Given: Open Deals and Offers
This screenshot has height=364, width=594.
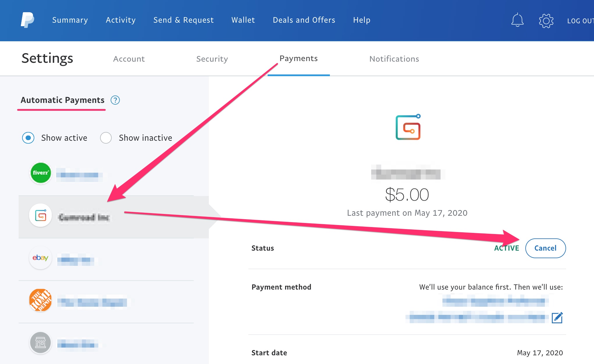Looking at the screenshot, I should tap(304, 20).
